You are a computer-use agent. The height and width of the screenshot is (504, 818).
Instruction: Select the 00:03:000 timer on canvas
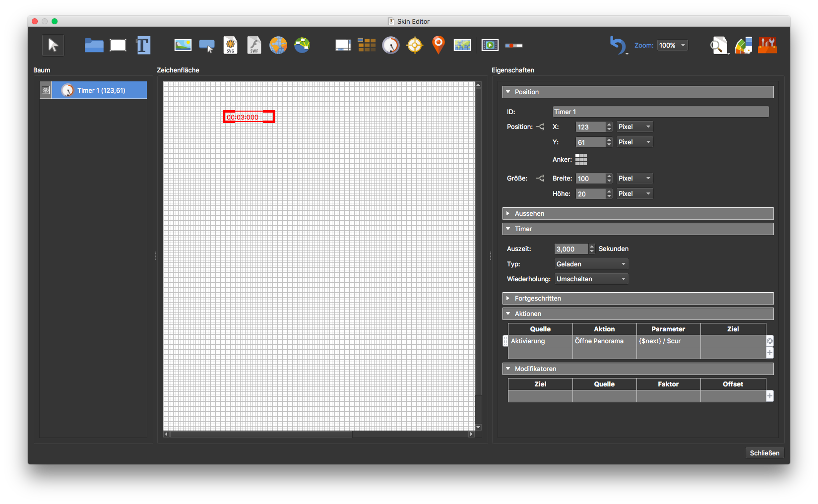(249, 117)
